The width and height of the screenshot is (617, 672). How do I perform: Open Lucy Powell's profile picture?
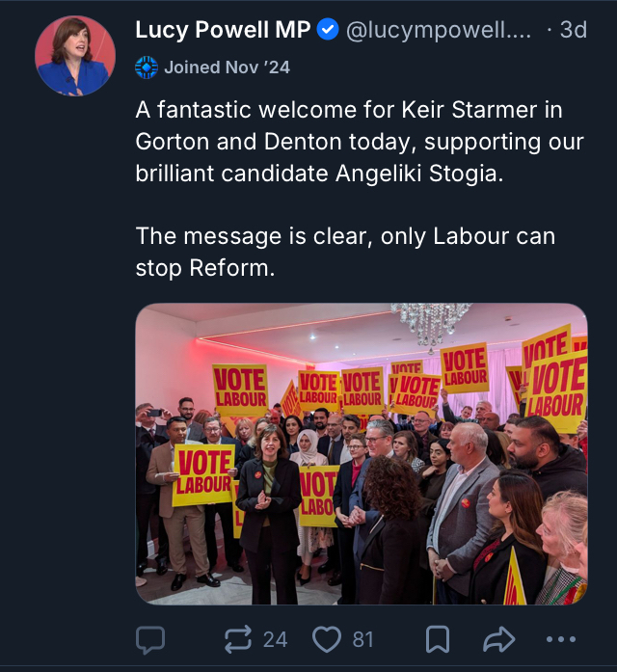75,56
